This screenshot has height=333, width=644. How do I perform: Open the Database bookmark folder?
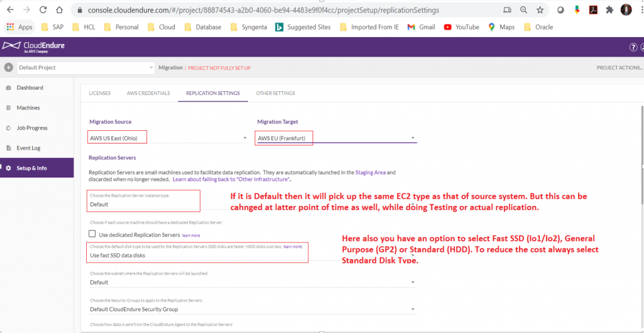pyautogui.click(x=203, y=27)
